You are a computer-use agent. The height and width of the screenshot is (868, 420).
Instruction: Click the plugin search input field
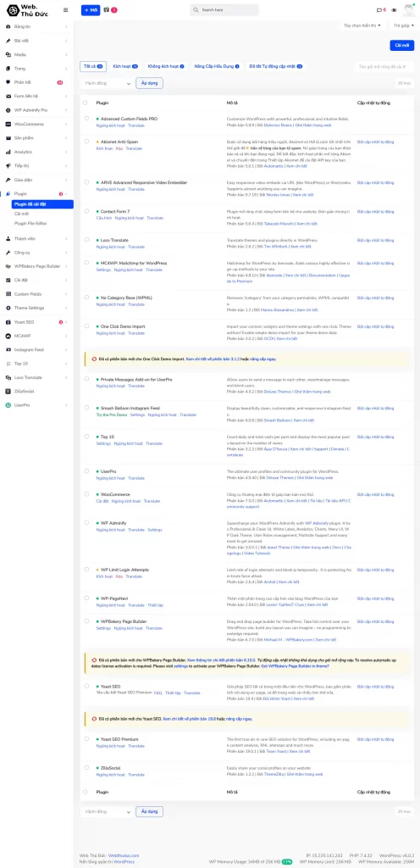pyautogui.click(x=384, y=66)
